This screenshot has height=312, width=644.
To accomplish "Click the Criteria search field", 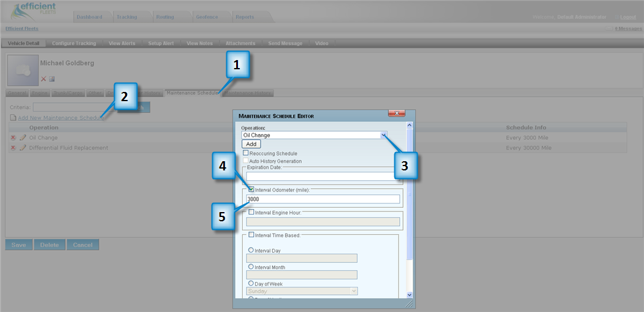I will 74,107.
